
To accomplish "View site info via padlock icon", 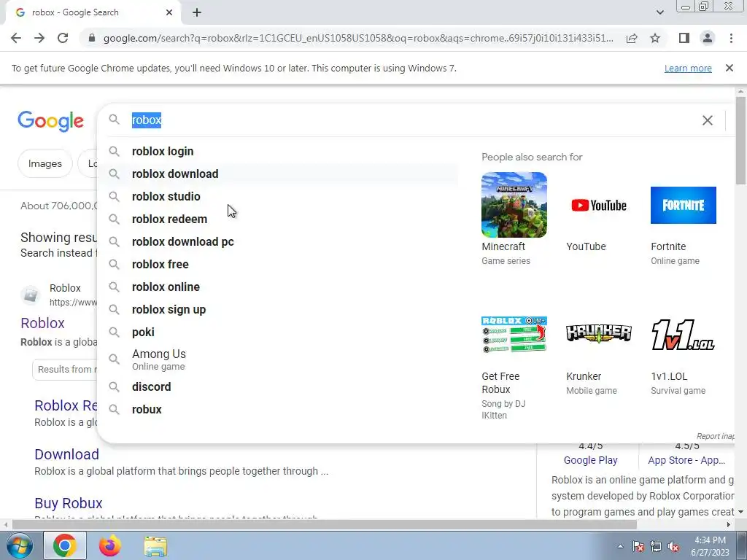I will click(92, 38).
